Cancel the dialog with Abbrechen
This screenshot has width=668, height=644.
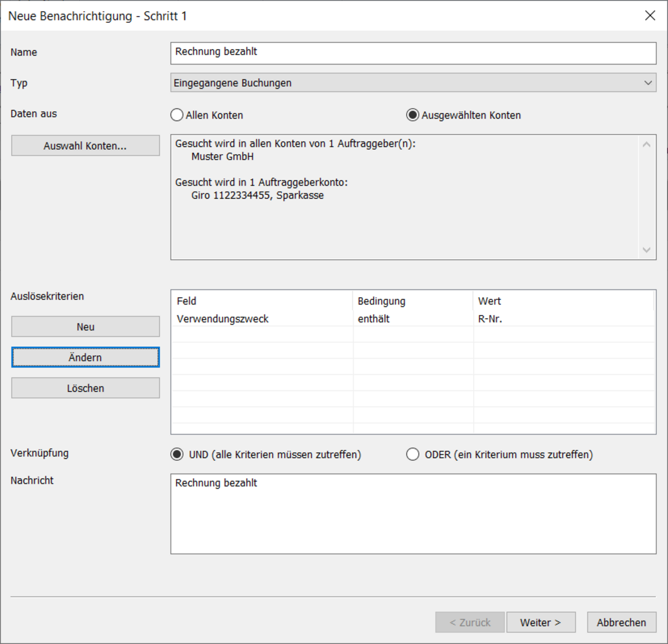point(621,622)
